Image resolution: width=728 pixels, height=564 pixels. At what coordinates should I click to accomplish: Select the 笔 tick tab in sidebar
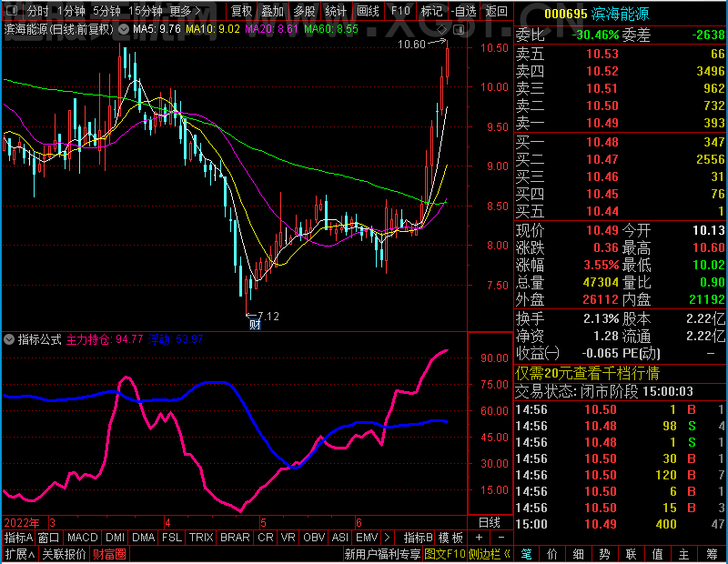(x=526, y=554)
